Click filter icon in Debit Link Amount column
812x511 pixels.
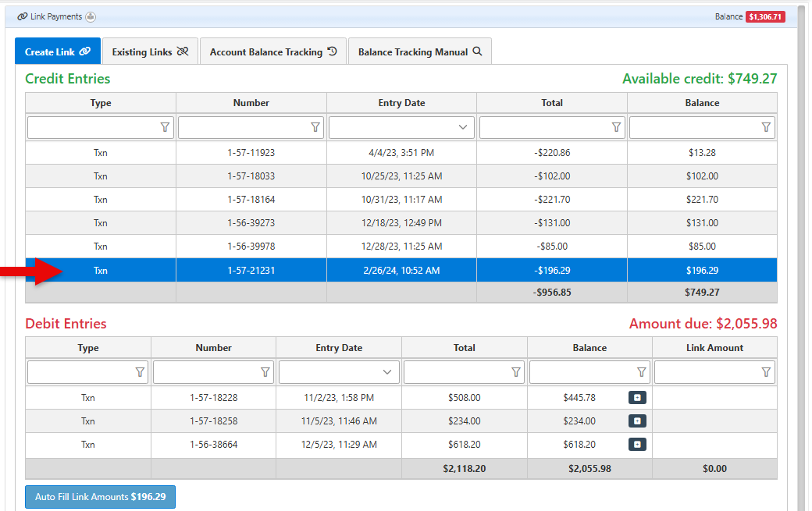(766, 372)
